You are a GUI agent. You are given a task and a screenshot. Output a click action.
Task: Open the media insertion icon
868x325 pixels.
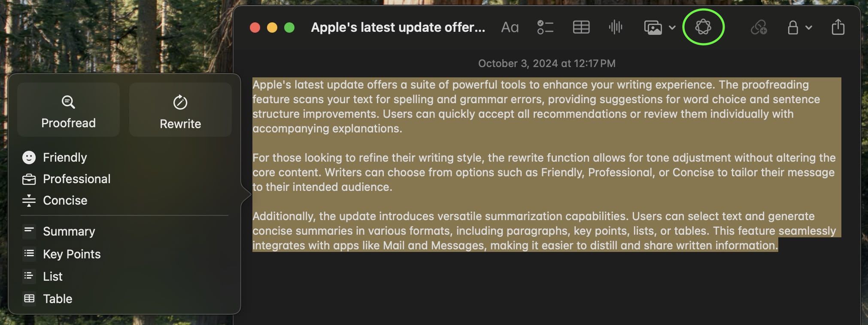(x=653, y=27)
